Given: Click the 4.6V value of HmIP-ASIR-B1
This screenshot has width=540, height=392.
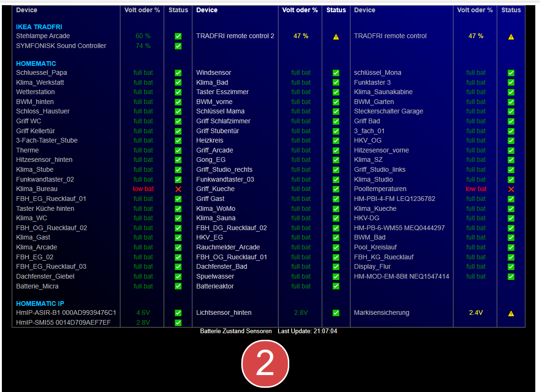Looking at the screenshot, I should click(x=143, y=312).
